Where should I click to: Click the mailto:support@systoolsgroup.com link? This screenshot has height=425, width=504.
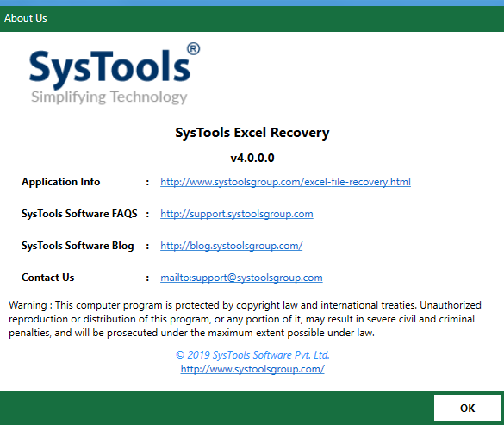click(241, 278)
